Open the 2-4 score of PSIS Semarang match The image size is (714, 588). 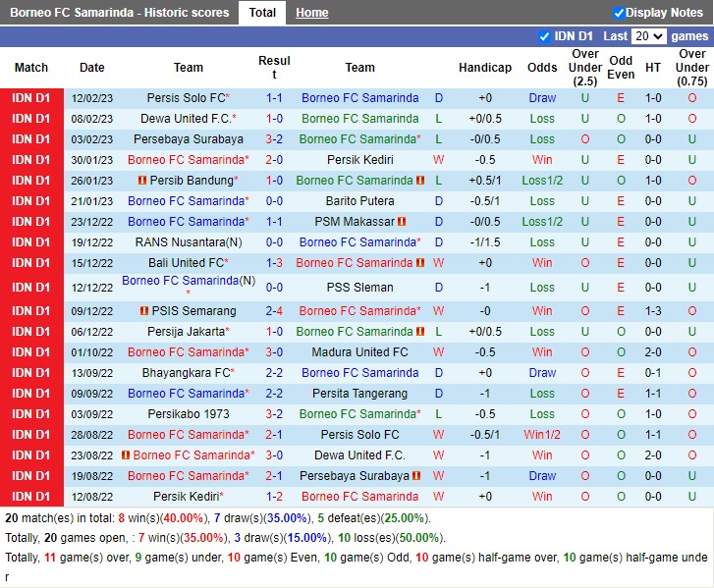[274, 311]
